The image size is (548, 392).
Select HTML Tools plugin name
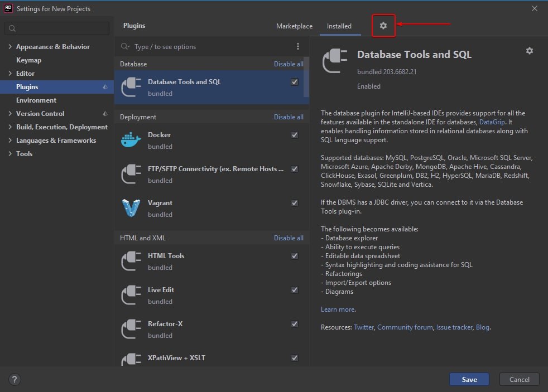166,256
